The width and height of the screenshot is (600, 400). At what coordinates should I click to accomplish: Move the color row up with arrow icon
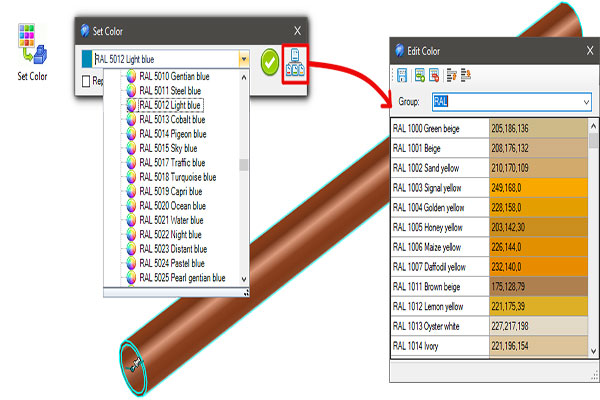(x=452, y=75)
